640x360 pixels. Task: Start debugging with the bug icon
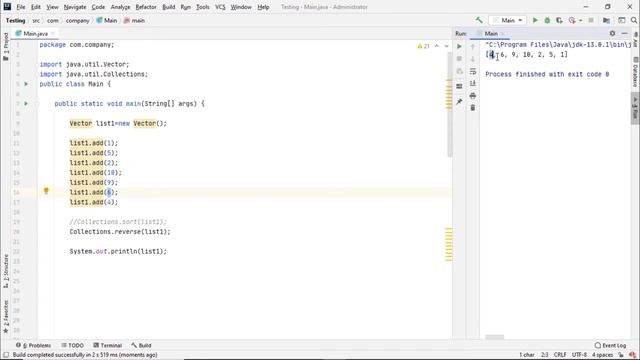point(547,20)
